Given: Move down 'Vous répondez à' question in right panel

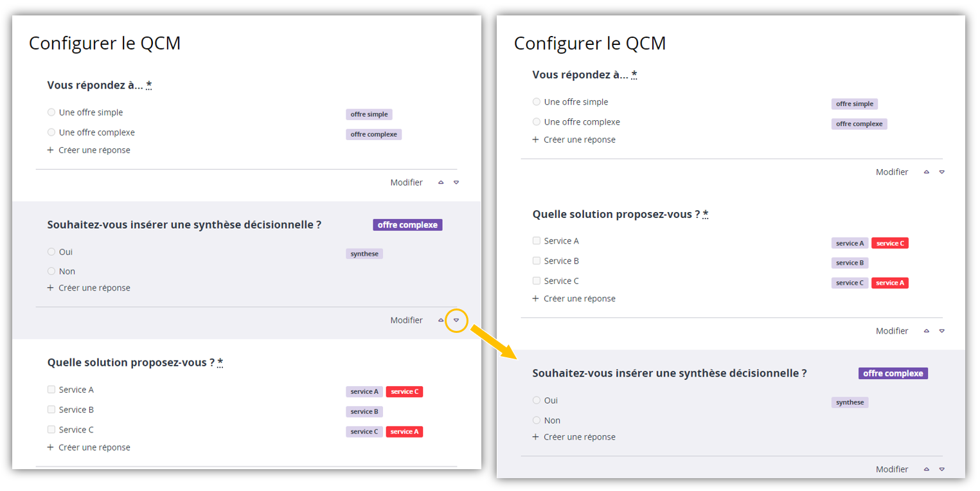Looking at the screenshot, I should 941,172.
